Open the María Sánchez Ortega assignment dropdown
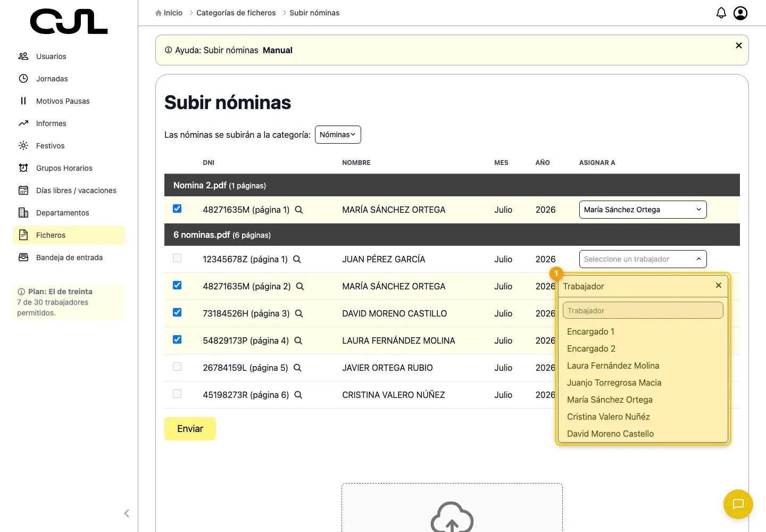Image resolution: width=766 pixels, height=532 pixels. [643, 210]
